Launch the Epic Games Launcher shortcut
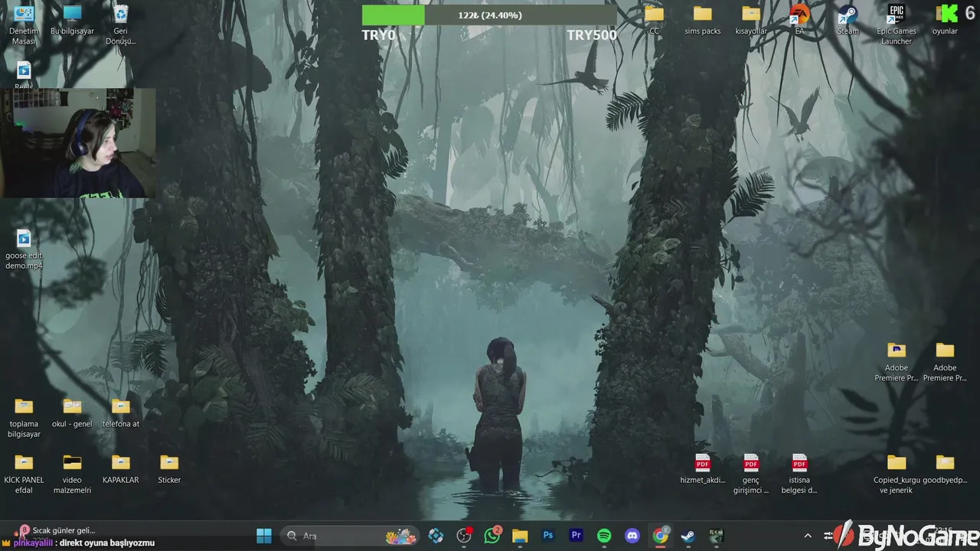Screen dimensions: 980x551 [897, 24]
